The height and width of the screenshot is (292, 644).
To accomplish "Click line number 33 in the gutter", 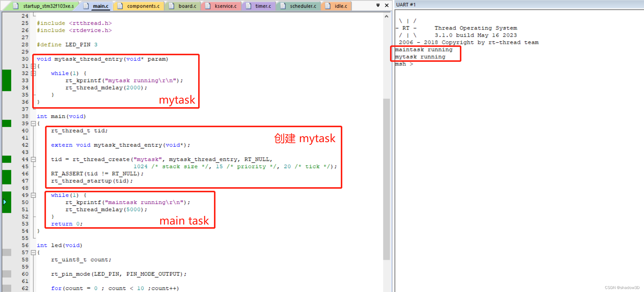I will pos(25,81).
